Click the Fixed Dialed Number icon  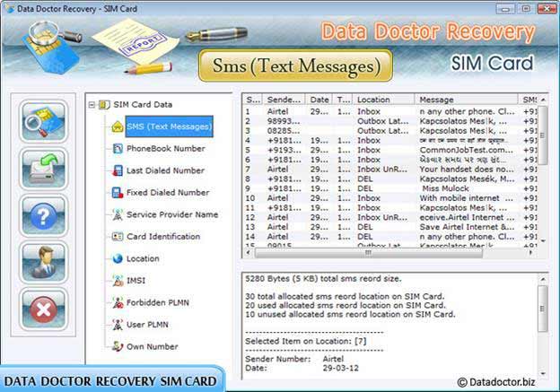coord(118,193)
